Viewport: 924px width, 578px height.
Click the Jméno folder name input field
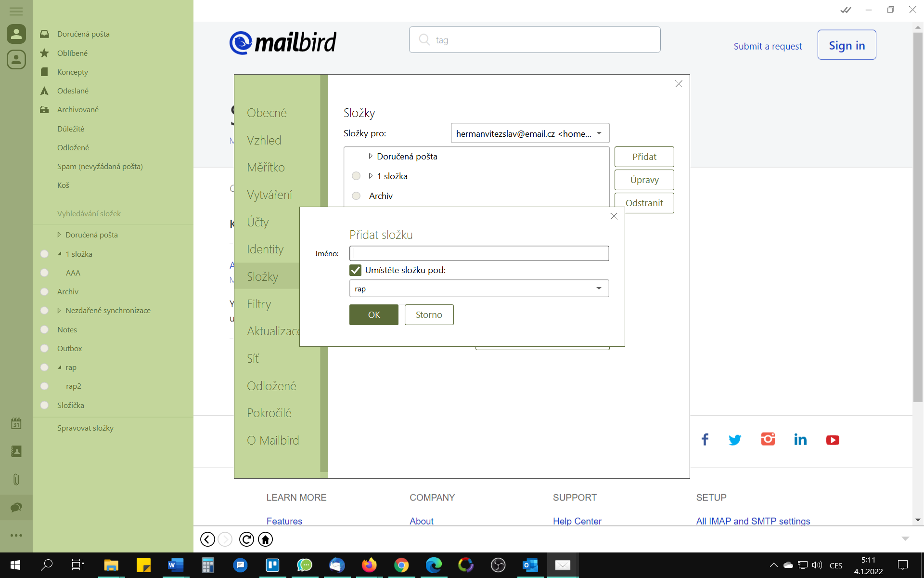tap(479, 253)
